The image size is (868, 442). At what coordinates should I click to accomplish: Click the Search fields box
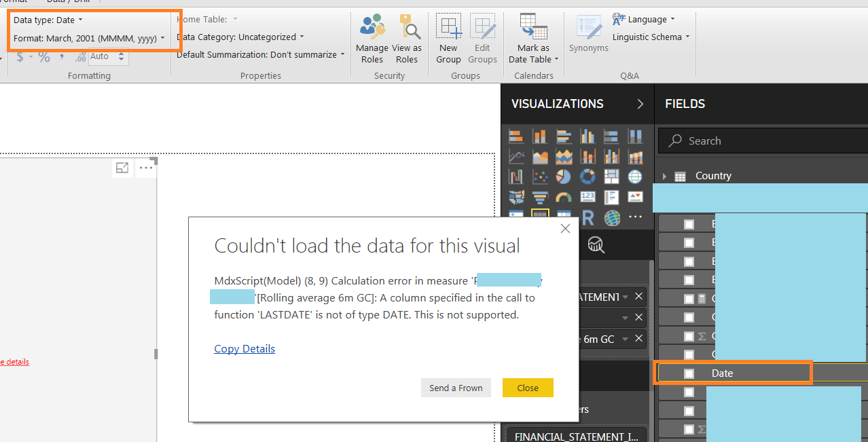coord(763,141)
